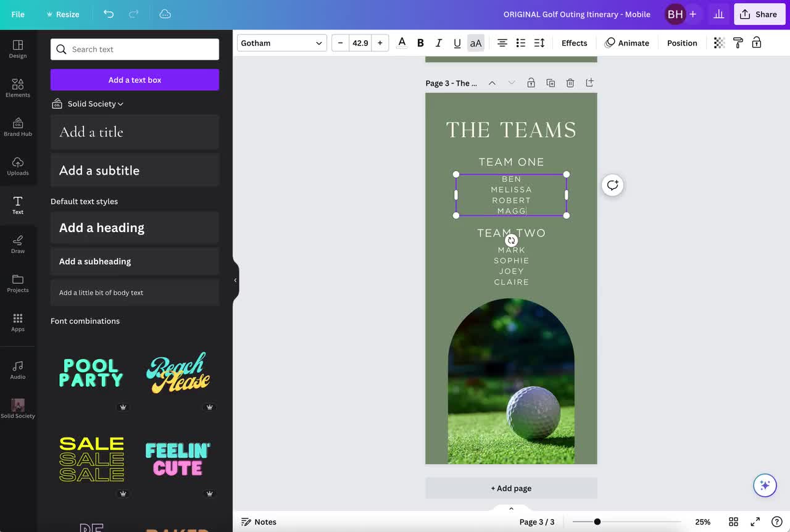This screenshot has width=790, height=532.
Task: Open the Effects panel
Action: pyautogui.click(x=574, y=43)
